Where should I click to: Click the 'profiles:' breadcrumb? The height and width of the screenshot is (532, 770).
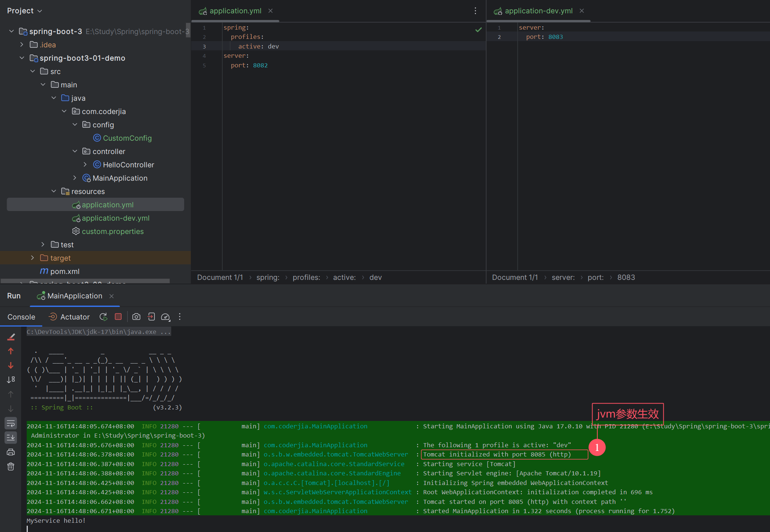coord(306,277)
